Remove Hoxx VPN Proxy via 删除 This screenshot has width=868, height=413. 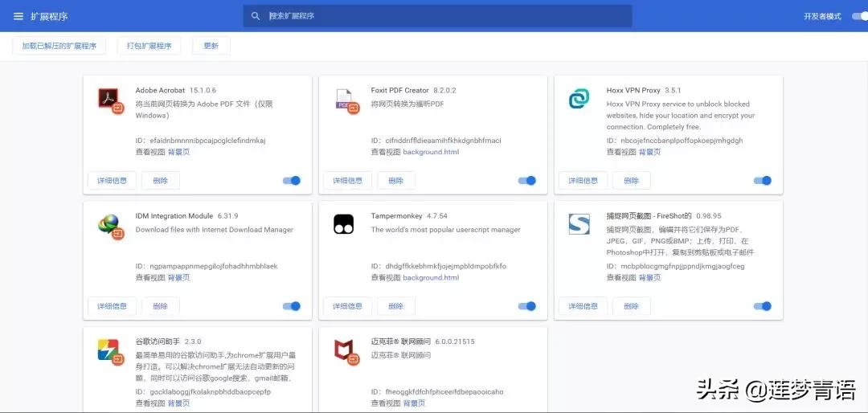pyautogui.click(x=632, y=181)
